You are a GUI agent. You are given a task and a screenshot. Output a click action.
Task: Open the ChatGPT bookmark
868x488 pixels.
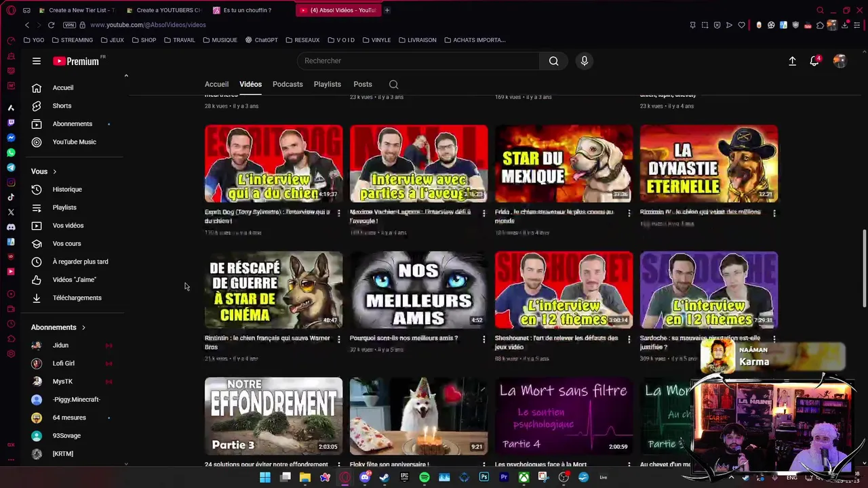(x=262, y=40)
